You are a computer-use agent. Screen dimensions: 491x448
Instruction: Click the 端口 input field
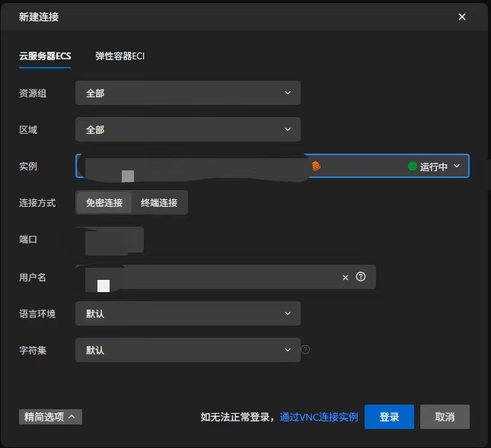click(x=110, y=240)
